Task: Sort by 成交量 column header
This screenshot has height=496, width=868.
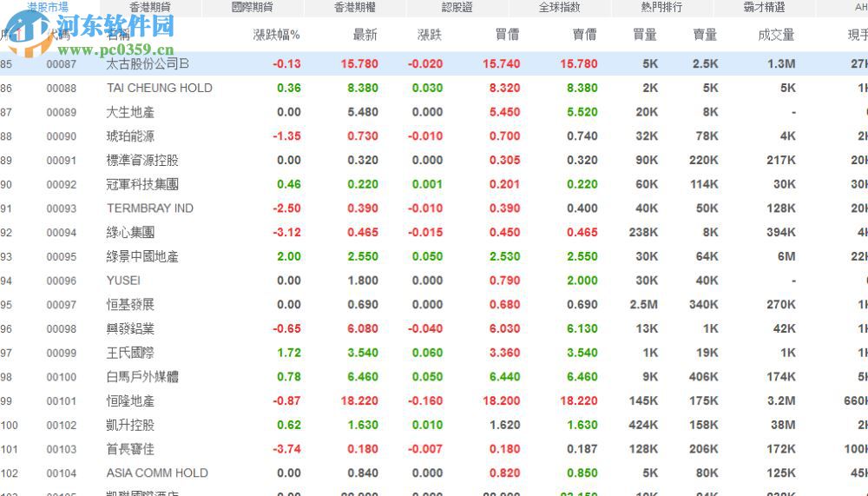Action: click(x=777, y=35)
